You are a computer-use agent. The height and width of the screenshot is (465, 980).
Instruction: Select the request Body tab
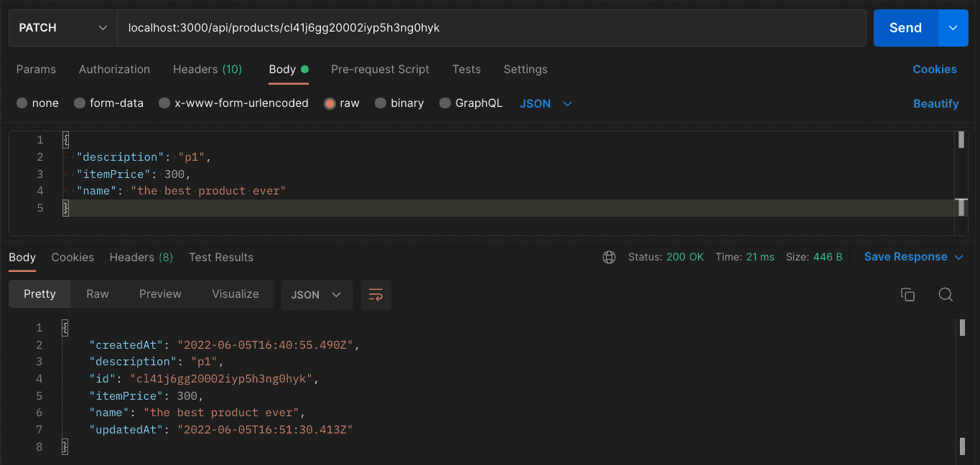pyautogui.click(x=289, y=70)
